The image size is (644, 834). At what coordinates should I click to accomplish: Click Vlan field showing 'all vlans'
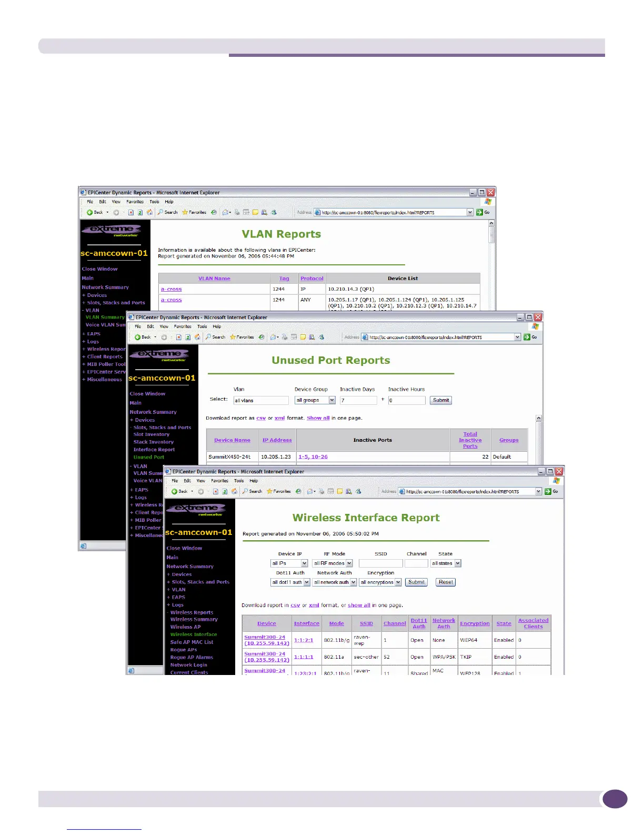[x=261, y=400]
